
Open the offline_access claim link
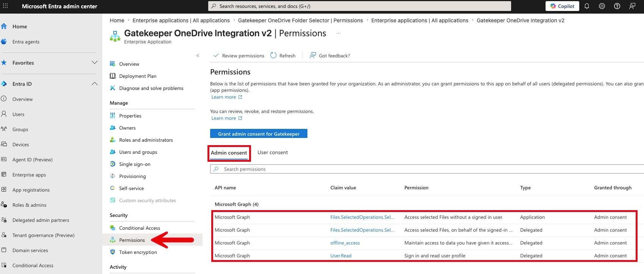[345, 243]
